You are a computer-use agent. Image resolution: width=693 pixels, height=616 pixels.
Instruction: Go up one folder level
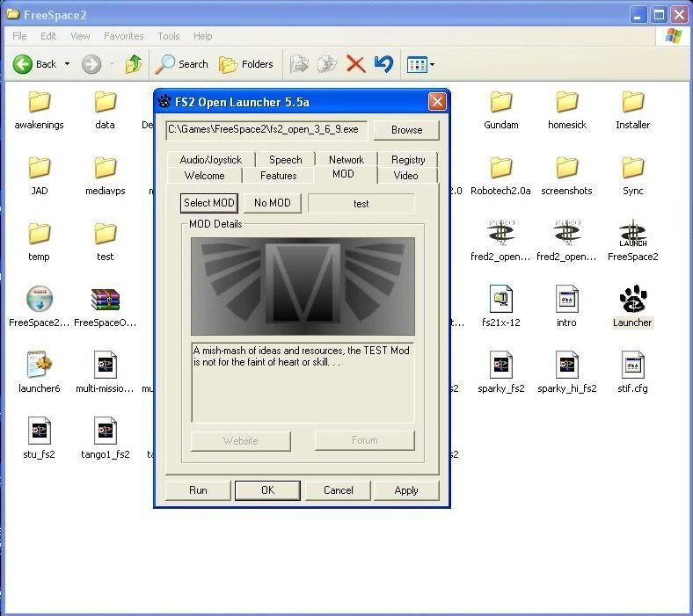click(x=133, y=64)
